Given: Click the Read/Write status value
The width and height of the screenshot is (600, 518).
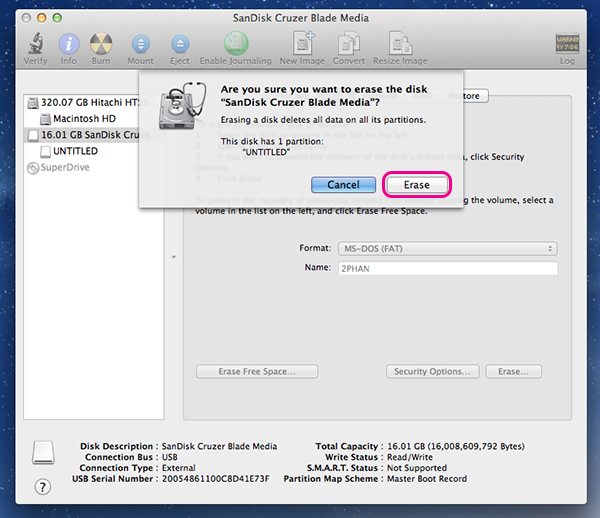Looking at the screenshot, I should coord(410,457).
